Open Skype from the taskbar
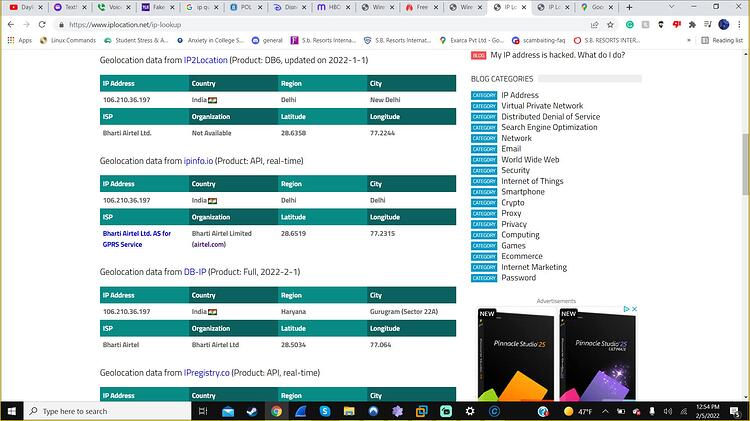The width and height of the screenshot is (750, 421). 325,411
